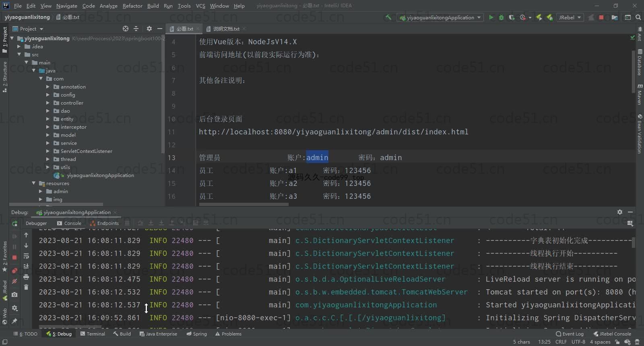Screen dimensions: 644x346
Task: Hide the Project panel with minus icon
Action: click(x=160, y=29)
